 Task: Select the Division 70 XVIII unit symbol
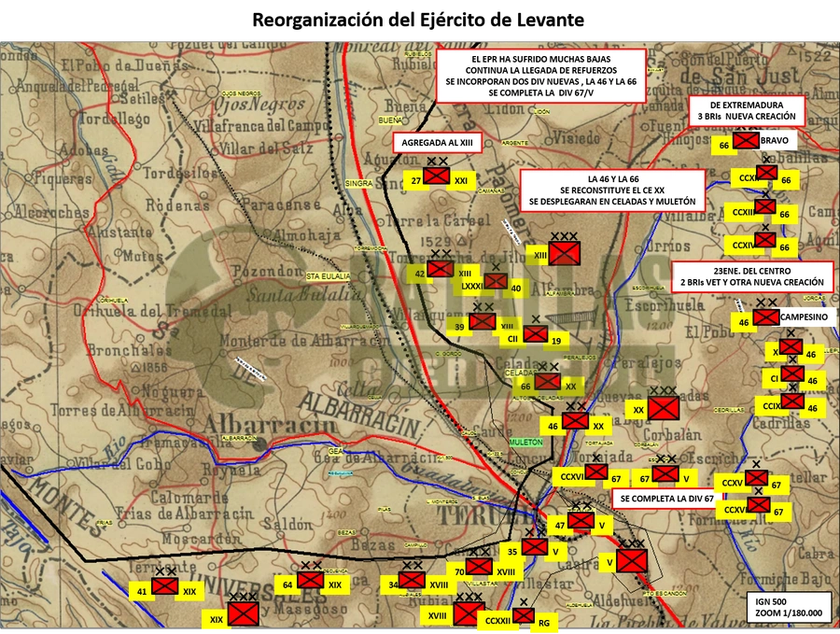[x=479, y=567]
